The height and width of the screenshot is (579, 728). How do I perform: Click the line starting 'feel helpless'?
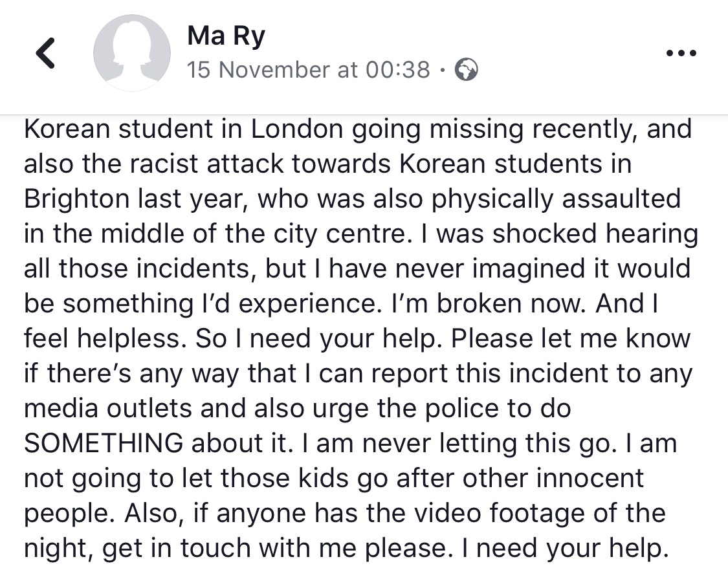(357, 339)
